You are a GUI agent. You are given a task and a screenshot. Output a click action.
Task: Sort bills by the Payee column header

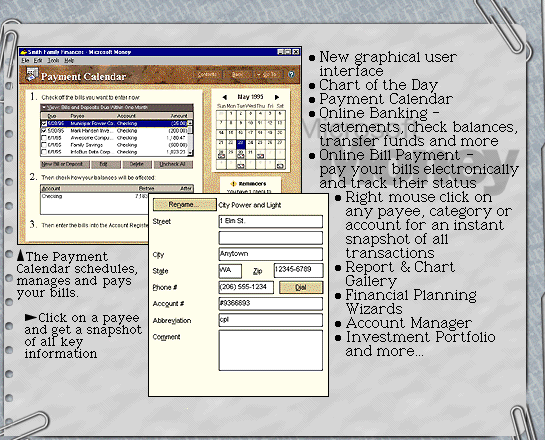[x=77, y=116]
